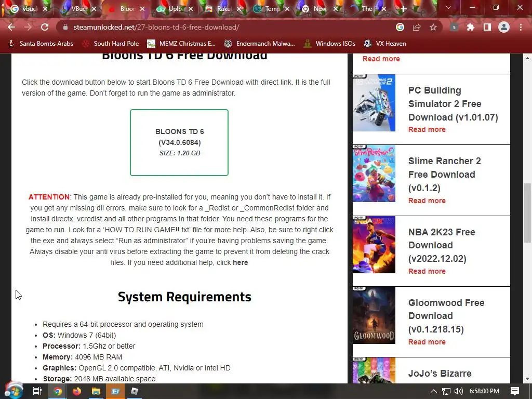Switch to the New tab
Viewport: 532px width, 399px height.
[x=320, y=9]
